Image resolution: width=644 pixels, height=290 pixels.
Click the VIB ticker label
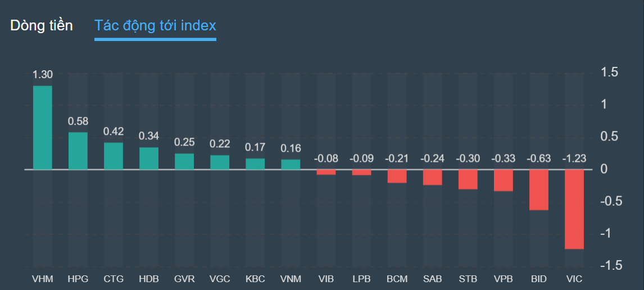(x=326, y=279)
